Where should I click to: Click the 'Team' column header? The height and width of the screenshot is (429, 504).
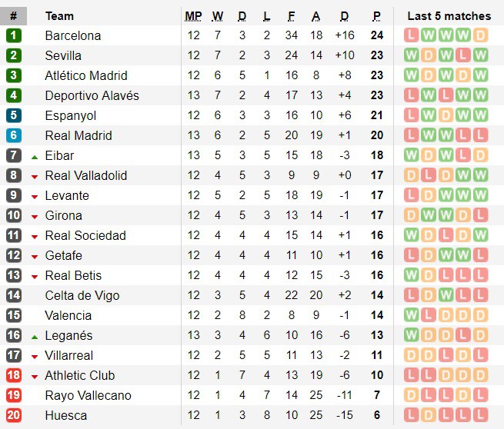[x=59, y=15]
